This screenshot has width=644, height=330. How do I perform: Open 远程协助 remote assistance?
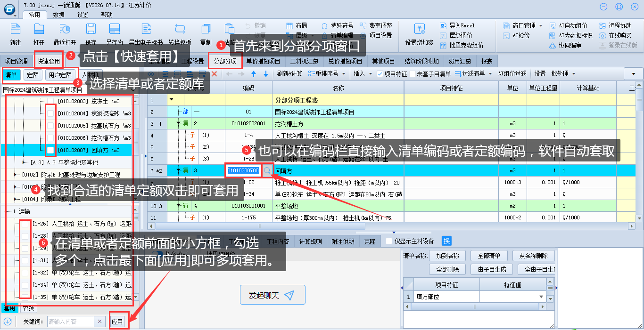pyautogui.click(x=615, y=25)
